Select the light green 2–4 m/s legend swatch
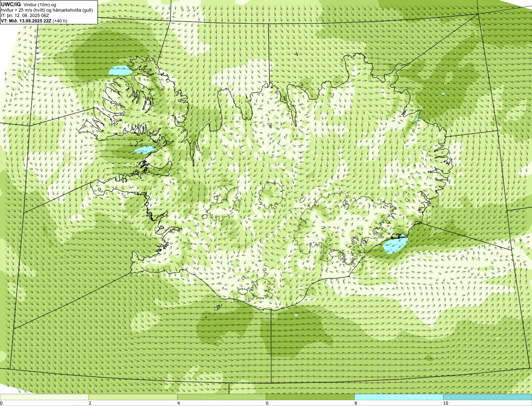 point(133,397)
